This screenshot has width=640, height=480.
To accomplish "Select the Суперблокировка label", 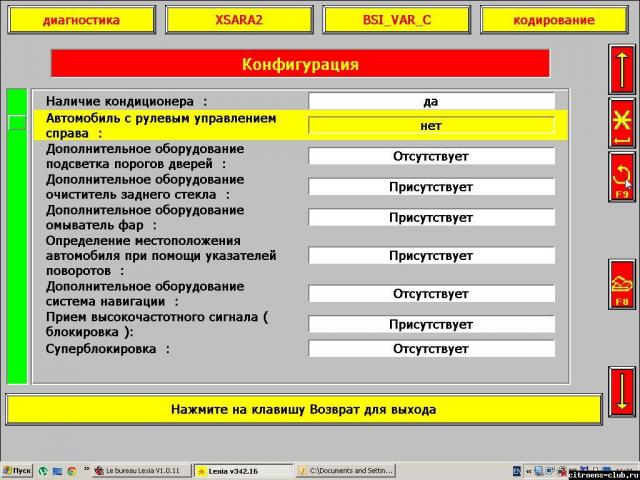I will [108, 349].
